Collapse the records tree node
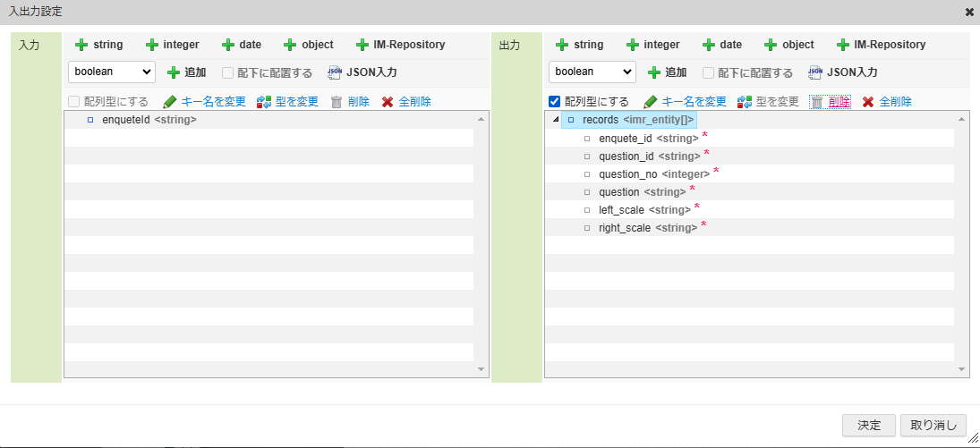Viewport: 980px width, 448px height. 557,120
